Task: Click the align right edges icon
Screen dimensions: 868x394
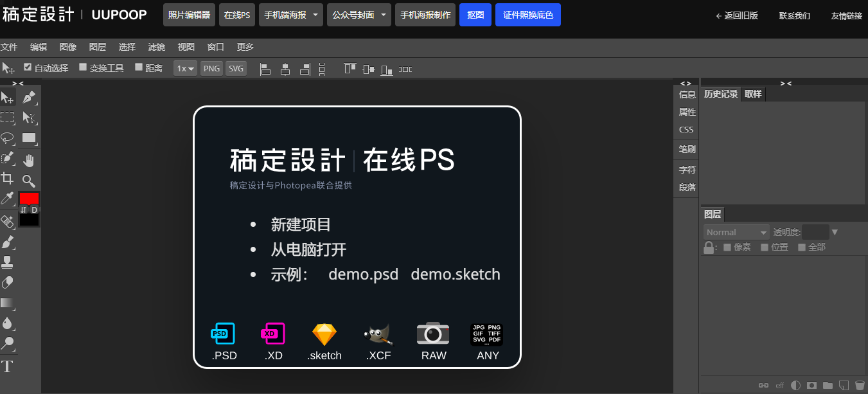Action: [305, 69]
